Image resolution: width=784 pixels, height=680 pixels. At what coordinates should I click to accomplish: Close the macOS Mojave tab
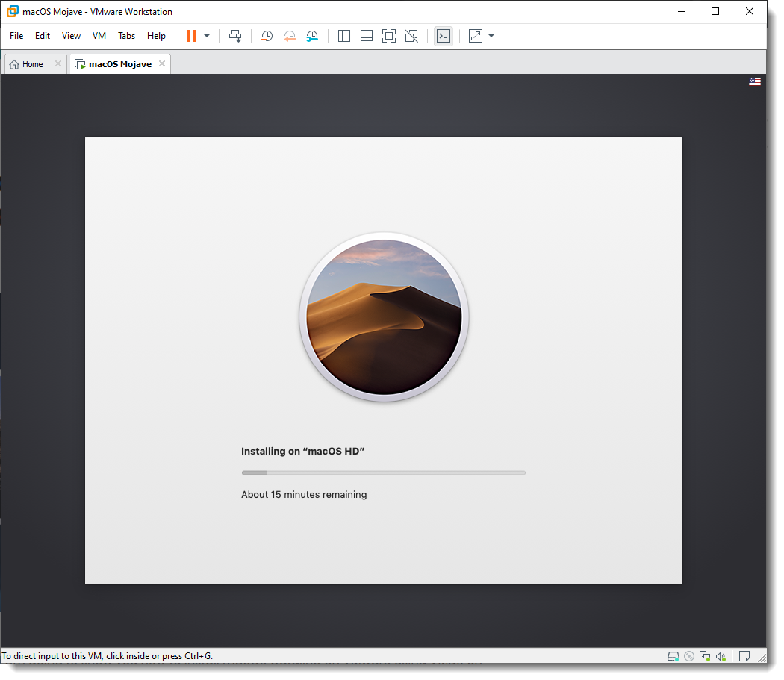point(162,64)
